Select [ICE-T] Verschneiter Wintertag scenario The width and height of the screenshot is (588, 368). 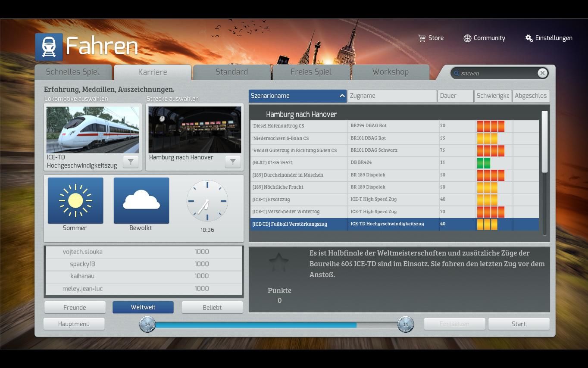pos(299,212)
